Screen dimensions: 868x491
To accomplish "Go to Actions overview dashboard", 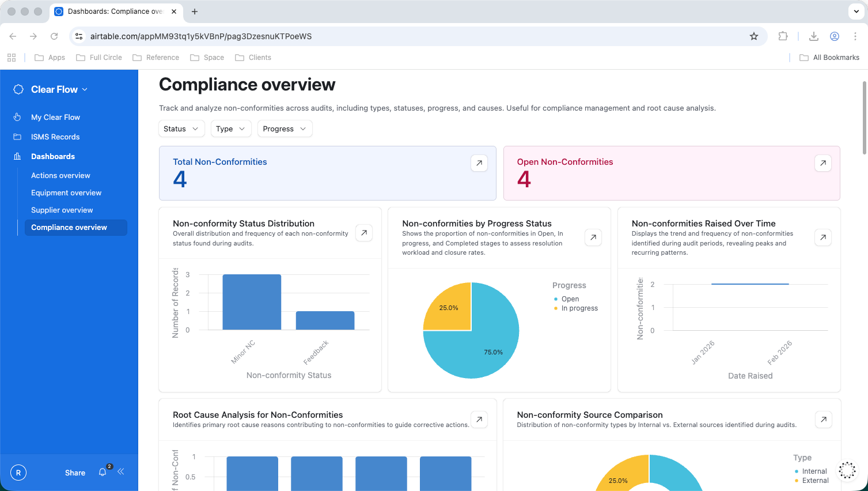I will point(60,176).
